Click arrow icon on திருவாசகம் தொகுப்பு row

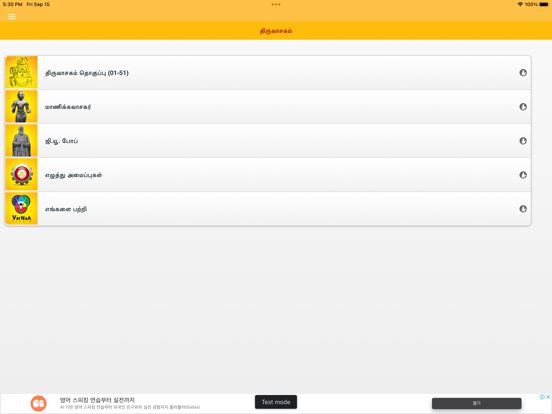click(523, 73)
